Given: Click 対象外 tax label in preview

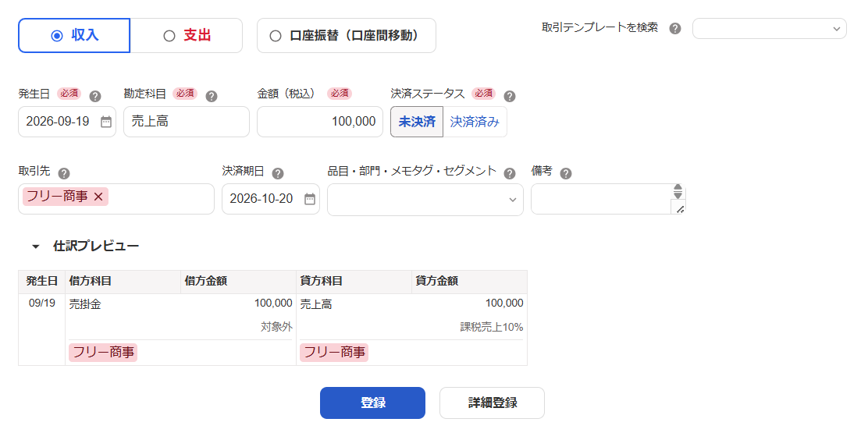Looking at the screenshot, I should click(277, 327).
